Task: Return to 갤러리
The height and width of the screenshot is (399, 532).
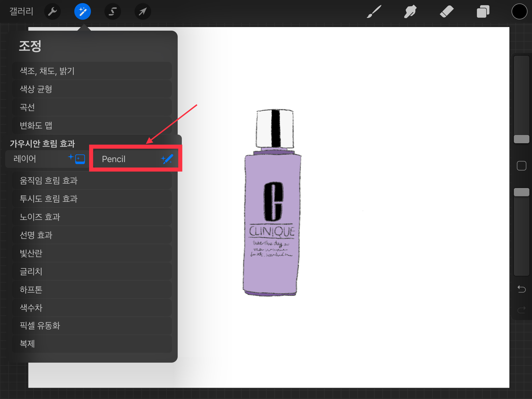Action: (x=21, y=12)
